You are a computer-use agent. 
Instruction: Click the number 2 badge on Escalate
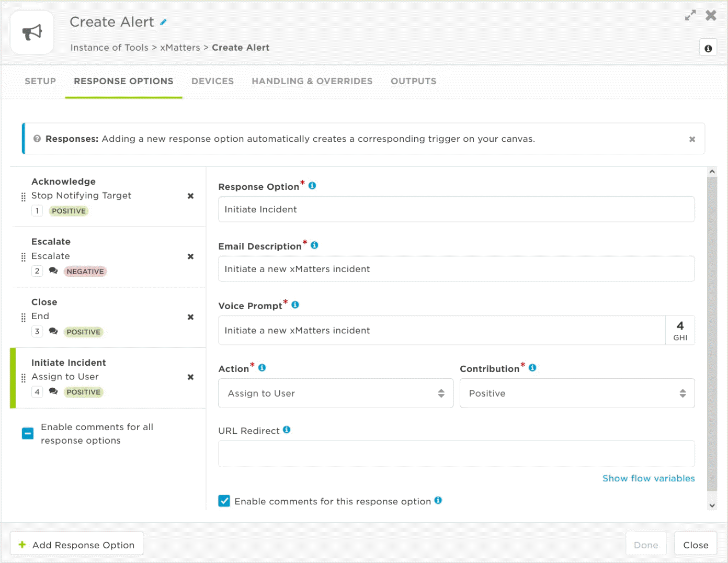(x=37, y=271)
